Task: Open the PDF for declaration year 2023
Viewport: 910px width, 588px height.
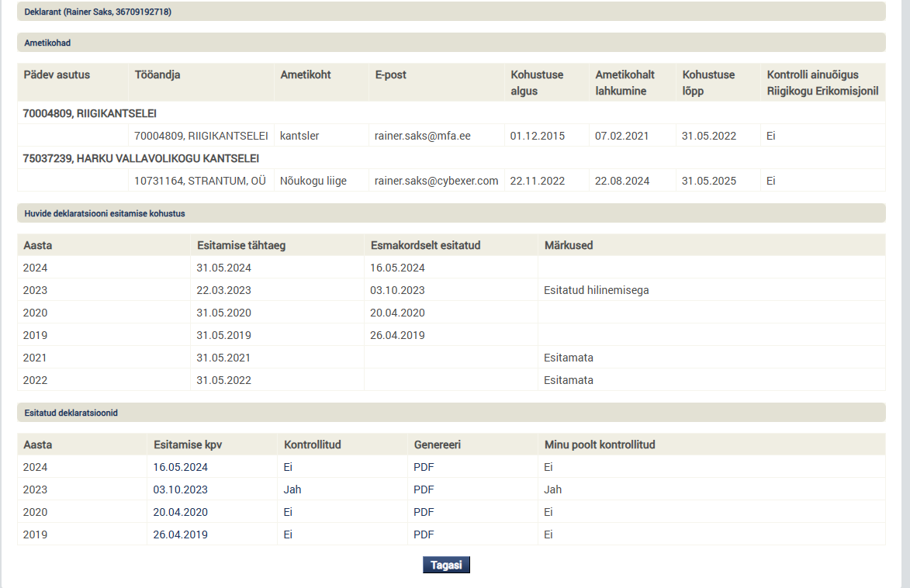Action: click(424, 490)
